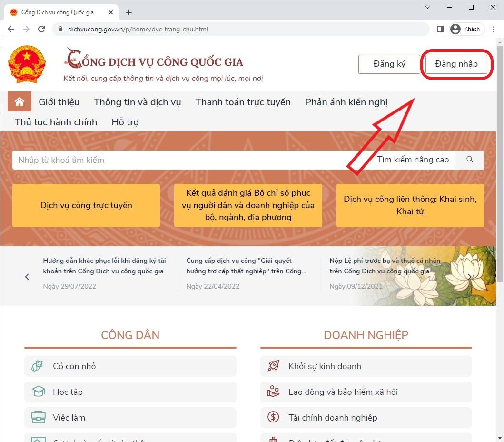Open Phản ánh kiến nghị menu
The height and width of the screenshot is (442, 504).
pyautogui.click(x=346, y=102)
